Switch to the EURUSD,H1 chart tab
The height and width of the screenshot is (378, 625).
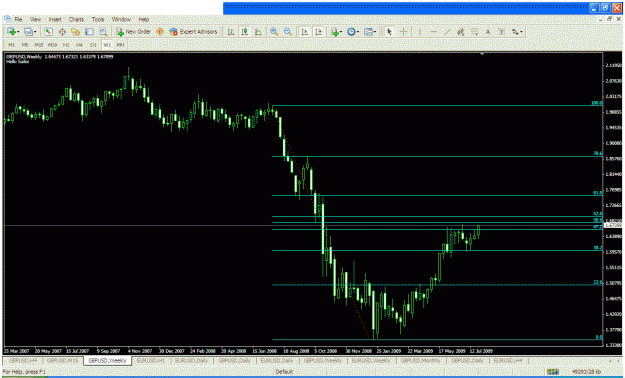(x=151, y=360)
